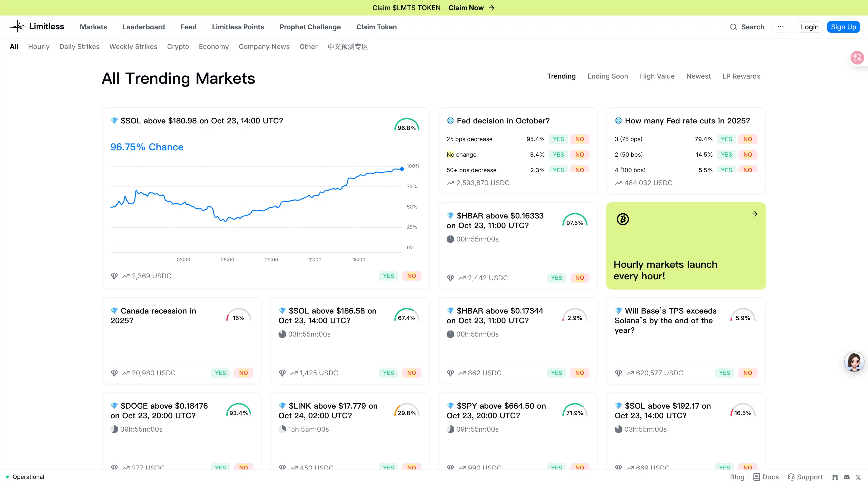Click the Limitless logo icon
Screen dimensions: 868x484
(x=17, y=26)
